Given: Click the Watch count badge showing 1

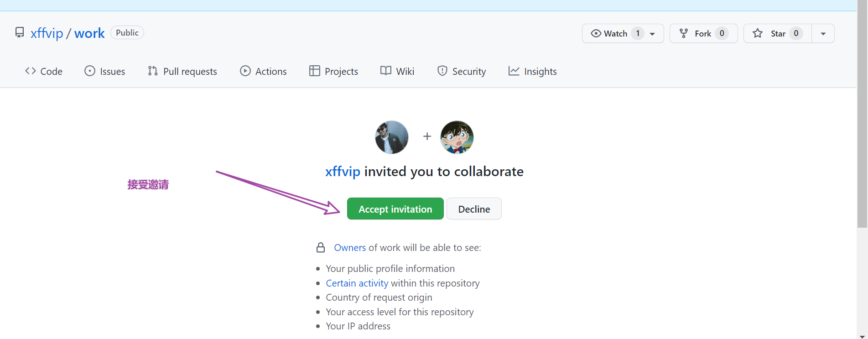Looking at the screenshot, I should point(638,33).
